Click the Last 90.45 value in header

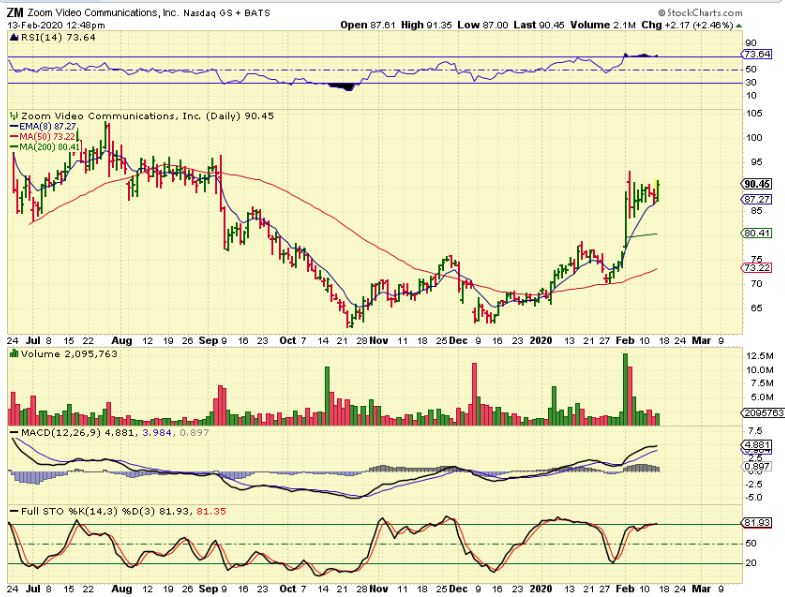[538, 25]
